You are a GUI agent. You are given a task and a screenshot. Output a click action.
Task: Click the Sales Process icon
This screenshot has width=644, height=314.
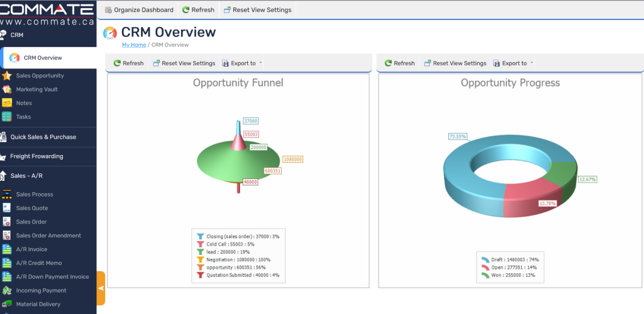[x=6, y=194]
